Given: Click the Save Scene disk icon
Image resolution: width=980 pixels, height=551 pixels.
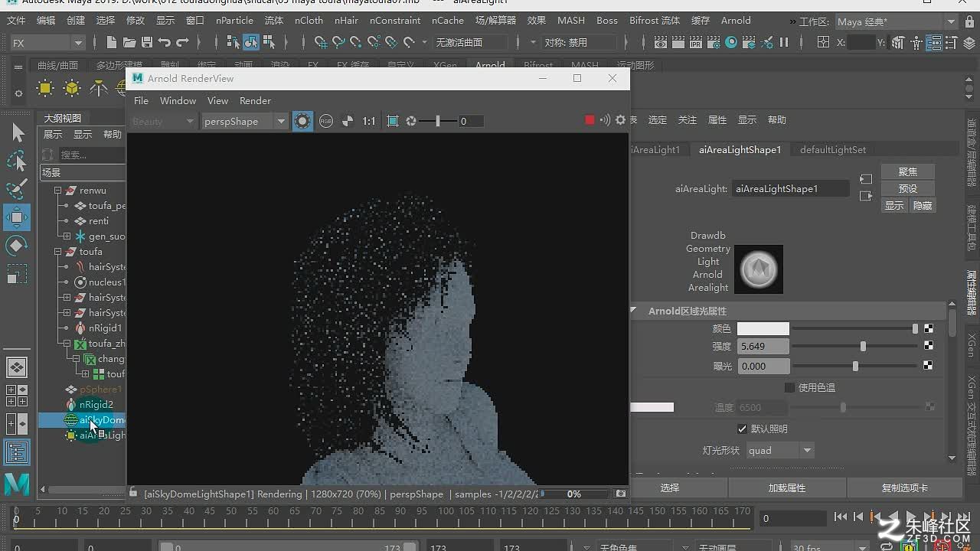Looking at the screenshot, I should tap(147, 42).
